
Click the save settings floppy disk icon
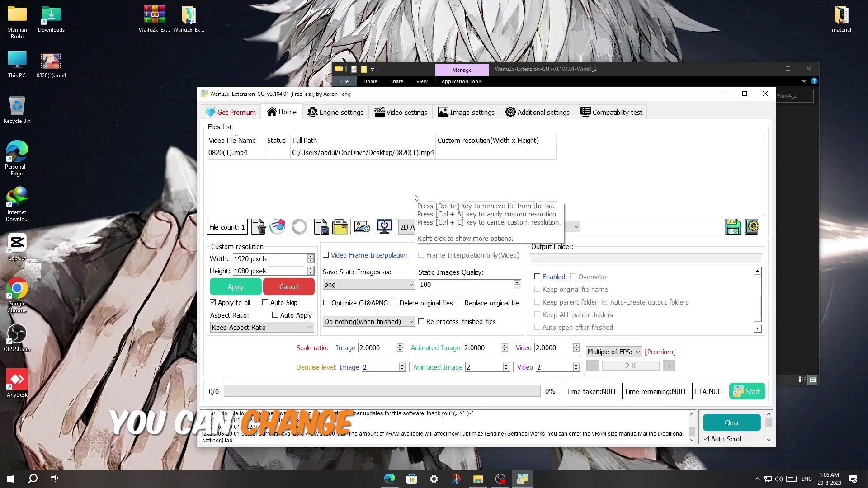pos(732,226)
